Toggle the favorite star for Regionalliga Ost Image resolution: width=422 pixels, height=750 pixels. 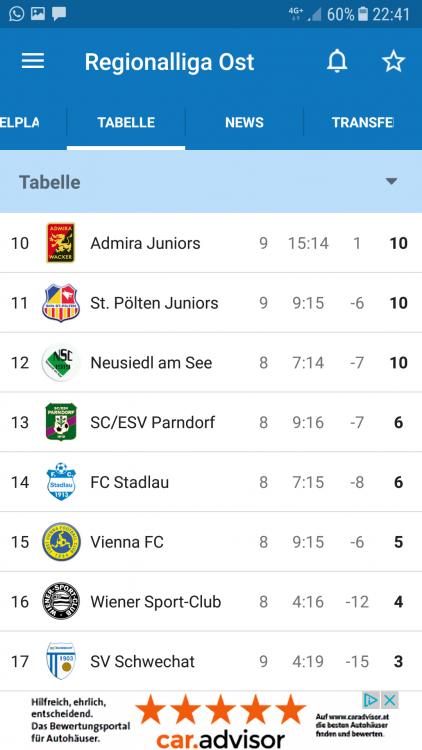(393, 61)
